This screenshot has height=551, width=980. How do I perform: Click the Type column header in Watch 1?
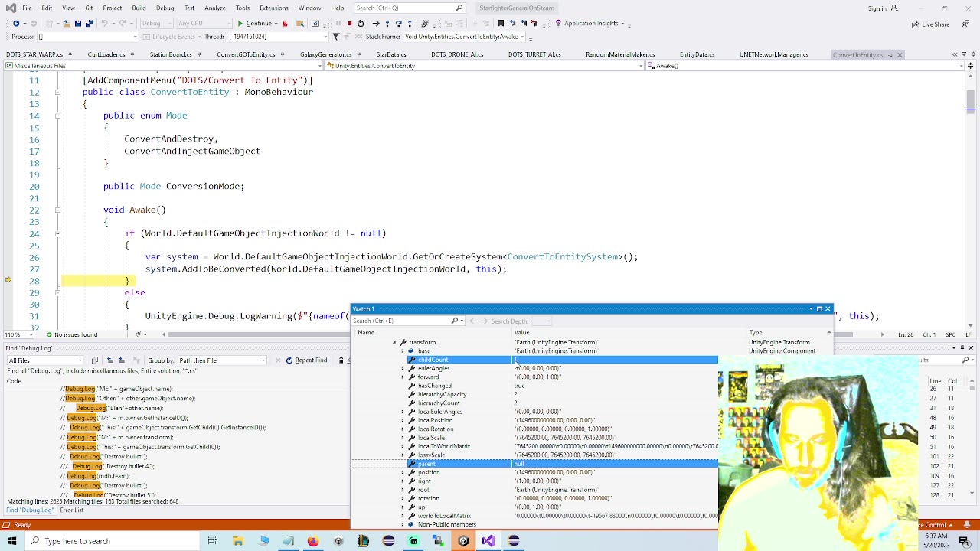pyautogui.click(x=756, y=333)
